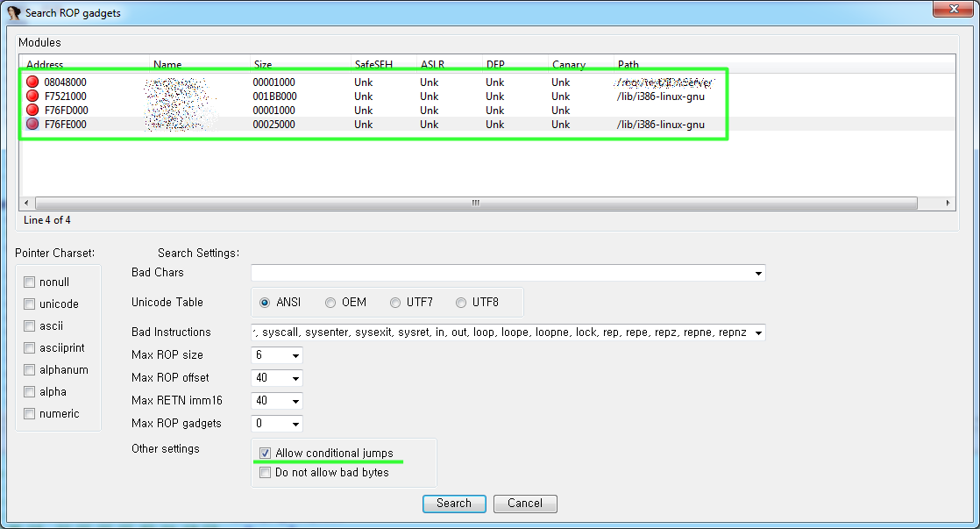Enable Do not allow bad bytes
Screen dimensions: 980x529
point(265,472)
